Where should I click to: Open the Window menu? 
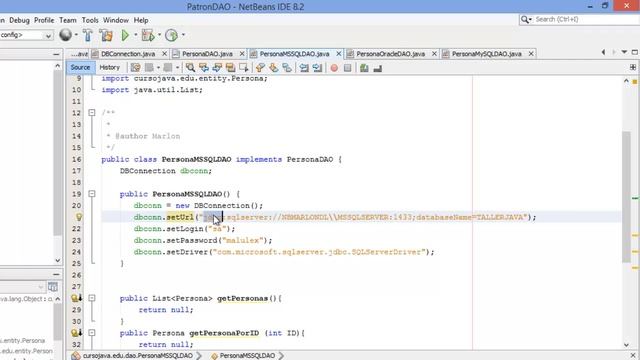(x=116, y=20)
